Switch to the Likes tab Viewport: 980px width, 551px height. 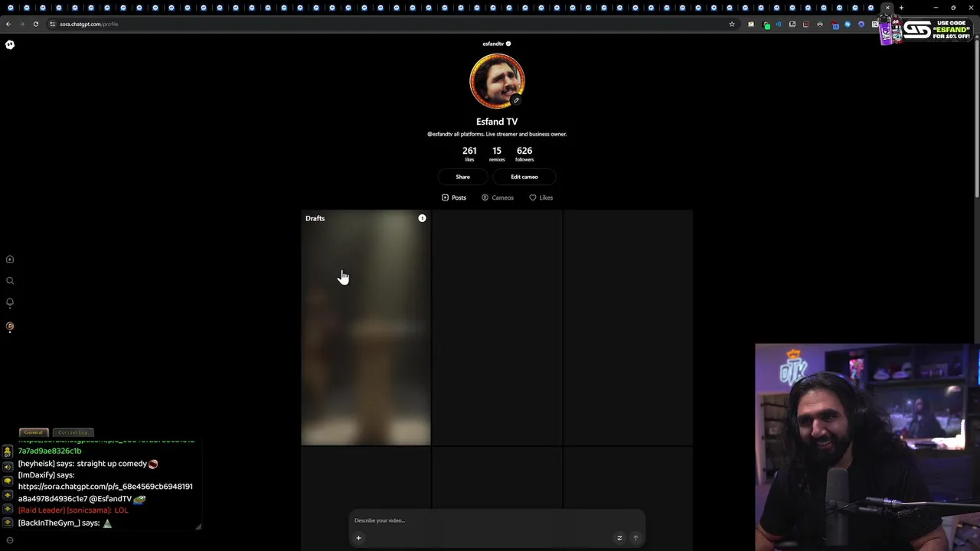541,197
